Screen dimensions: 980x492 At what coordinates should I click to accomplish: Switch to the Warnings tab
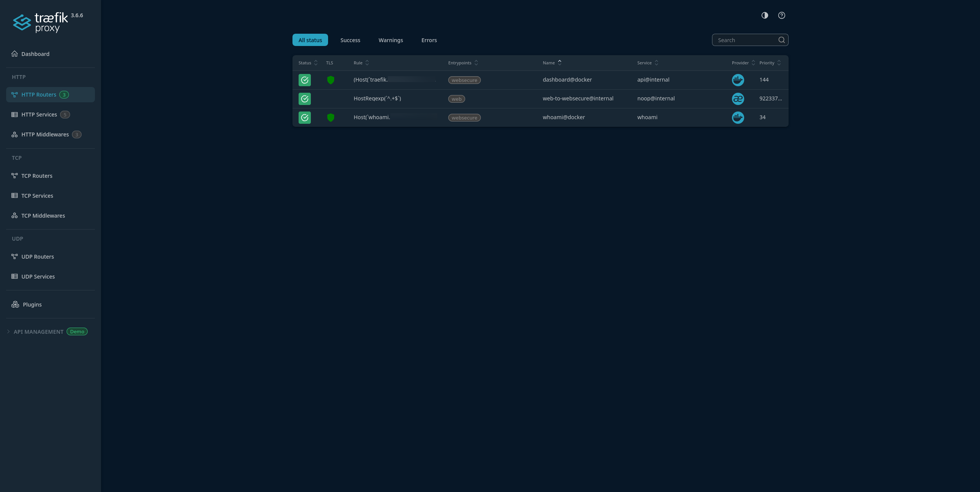[391, 40]
